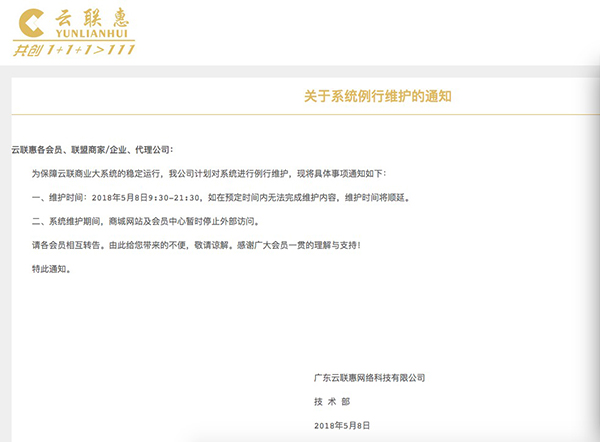The width and height of the screenshot is (600, 442).
Task: Click the line starting 请各会员相互转告
Action: tap(196, 245)
